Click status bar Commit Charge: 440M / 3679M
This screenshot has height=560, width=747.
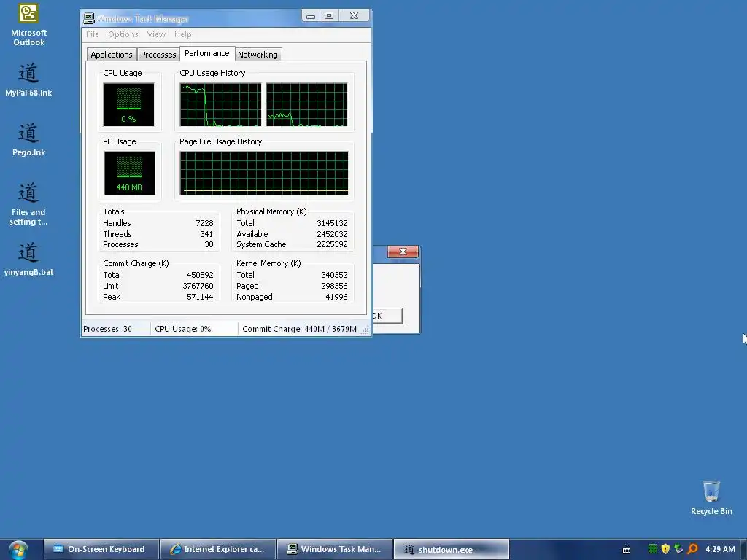(x=299, y=329)
